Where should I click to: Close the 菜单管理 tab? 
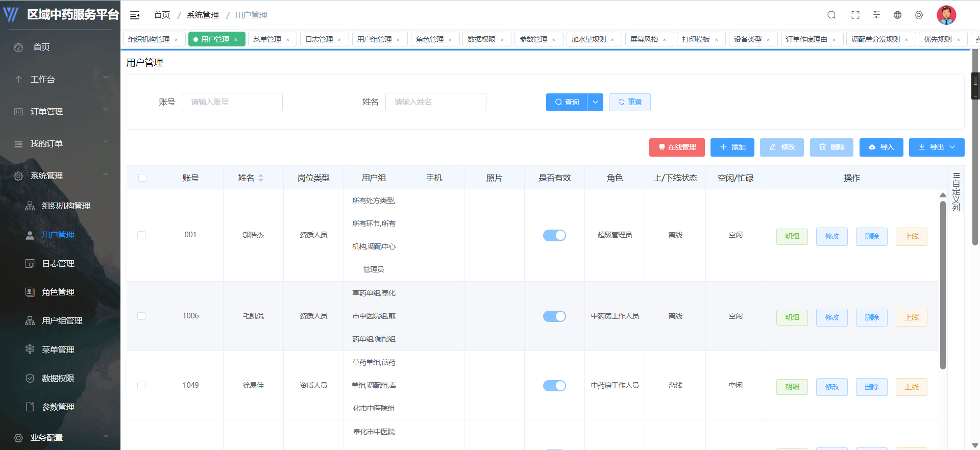click(x=288, y=40)
